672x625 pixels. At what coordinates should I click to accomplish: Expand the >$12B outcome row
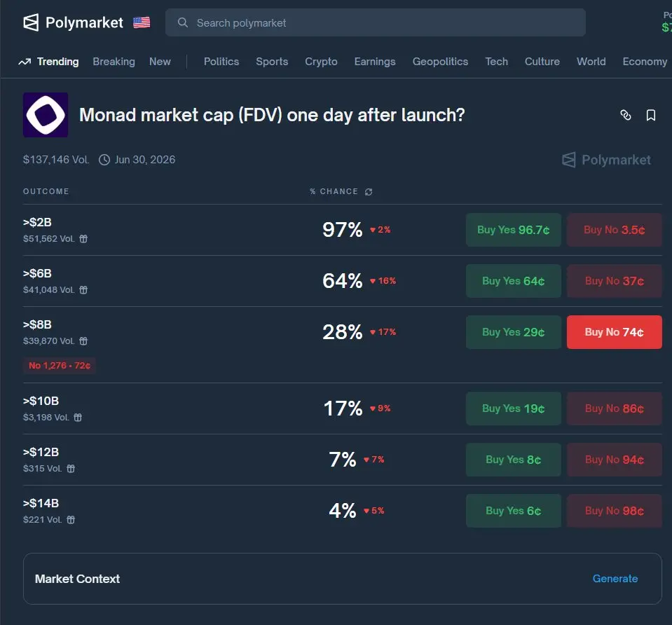(343, 460)
